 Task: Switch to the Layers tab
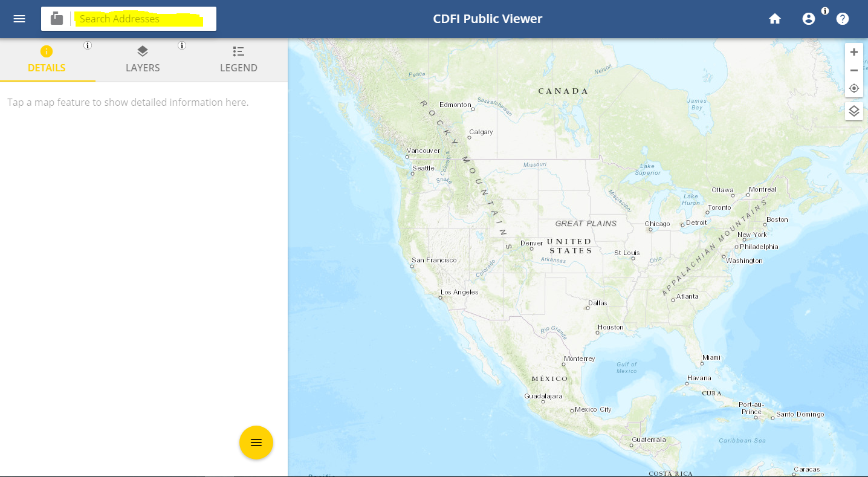(x=143, y=59)
